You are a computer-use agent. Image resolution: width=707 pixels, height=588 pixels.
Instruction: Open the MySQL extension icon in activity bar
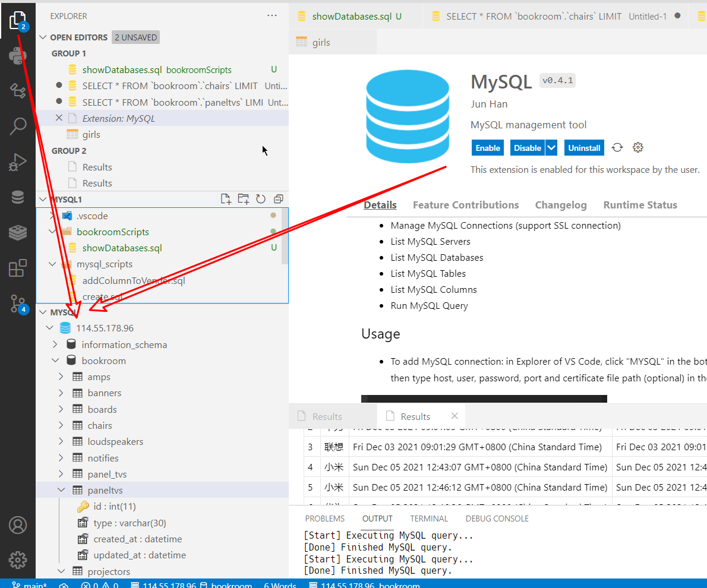18,232
